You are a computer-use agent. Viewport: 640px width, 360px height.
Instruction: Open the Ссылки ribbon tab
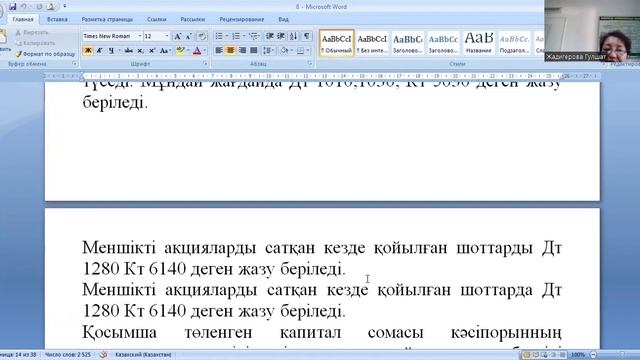point(157,19)
